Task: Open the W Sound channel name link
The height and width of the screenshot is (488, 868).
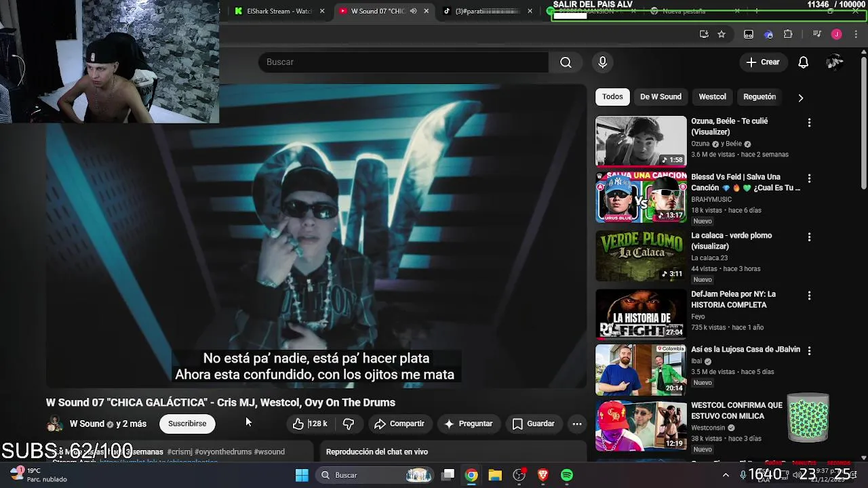Action: point(87,424)
